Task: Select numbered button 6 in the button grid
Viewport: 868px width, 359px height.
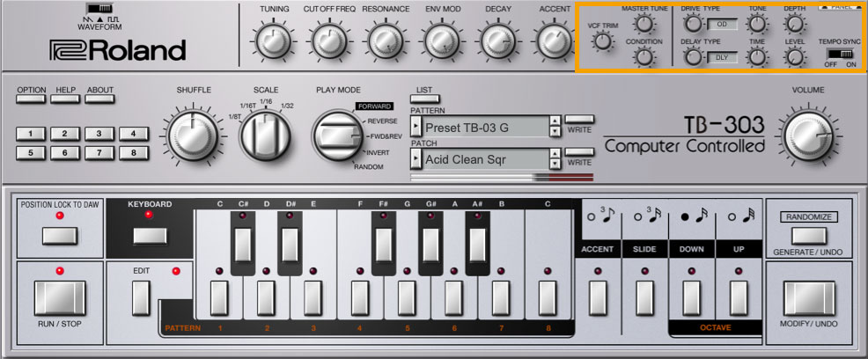Action: pos(65,153)
